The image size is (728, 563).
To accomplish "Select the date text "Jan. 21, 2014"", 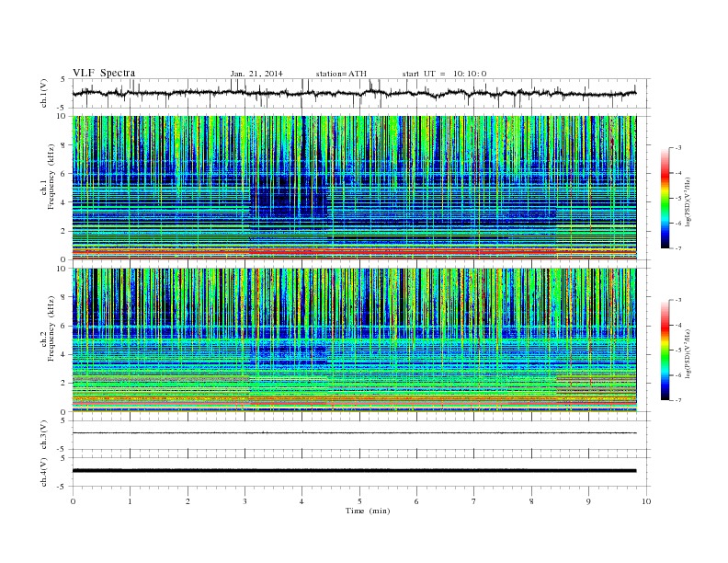I will click(256, 74).
